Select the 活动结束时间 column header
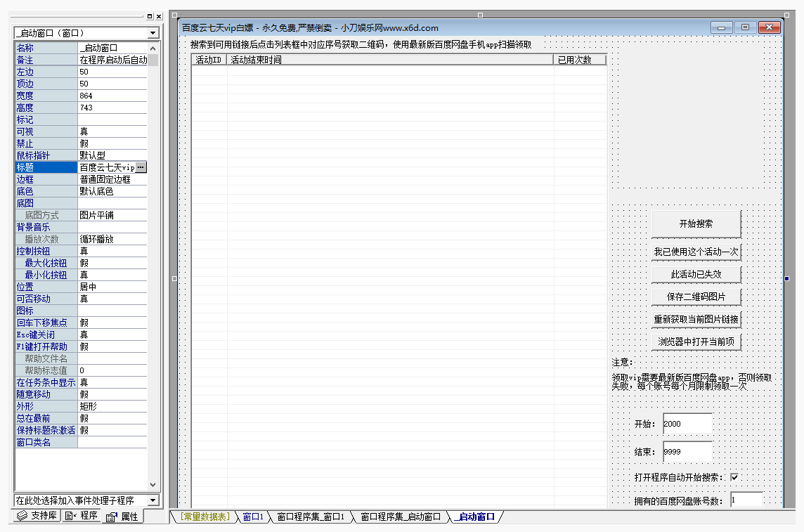This screenshot has height=532, width=804. click(390, 60)
